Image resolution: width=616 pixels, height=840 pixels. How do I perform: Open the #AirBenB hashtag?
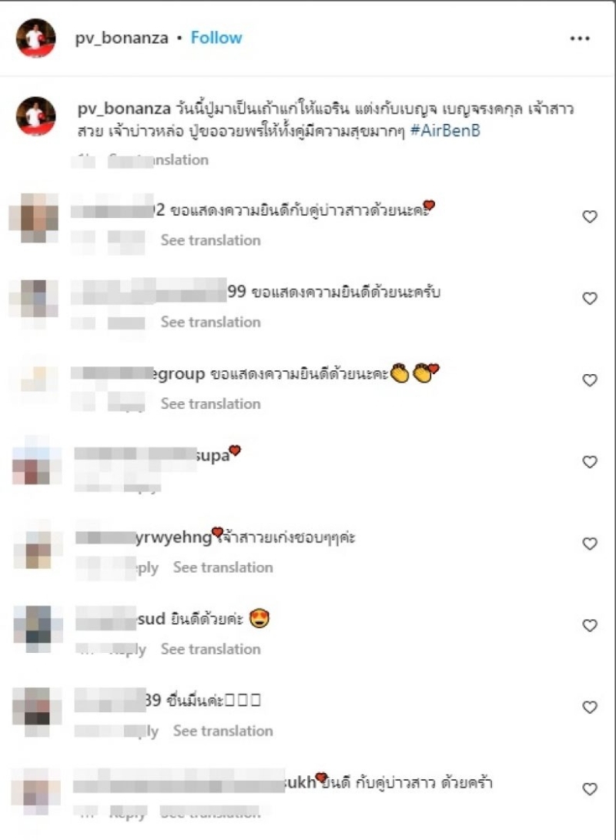click(x=445, y=130)
